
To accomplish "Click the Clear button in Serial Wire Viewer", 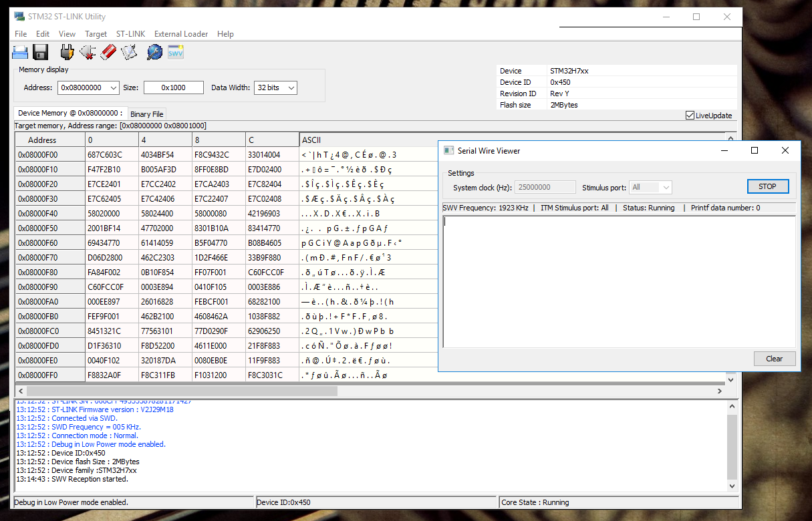I will [x=775, y=359].
